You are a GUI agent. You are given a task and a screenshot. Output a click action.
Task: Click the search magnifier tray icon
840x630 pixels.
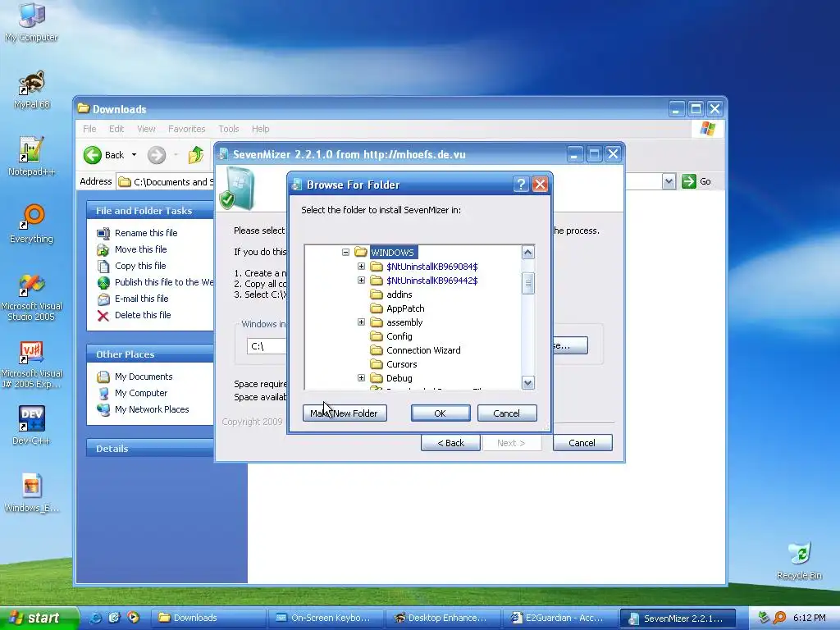pyautogui.click(x=779, y=619)
